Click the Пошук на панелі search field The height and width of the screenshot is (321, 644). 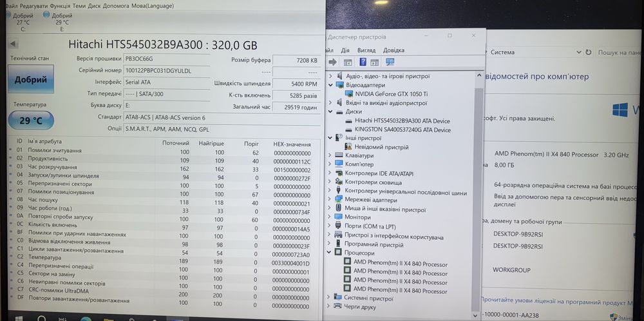point(618,52)
